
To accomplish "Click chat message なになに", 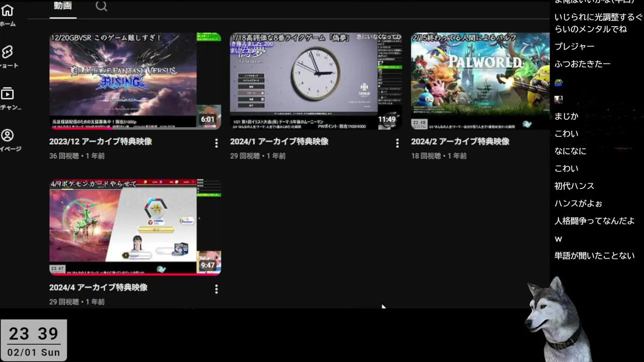I will pyautogui.click(x=571, y=151).
